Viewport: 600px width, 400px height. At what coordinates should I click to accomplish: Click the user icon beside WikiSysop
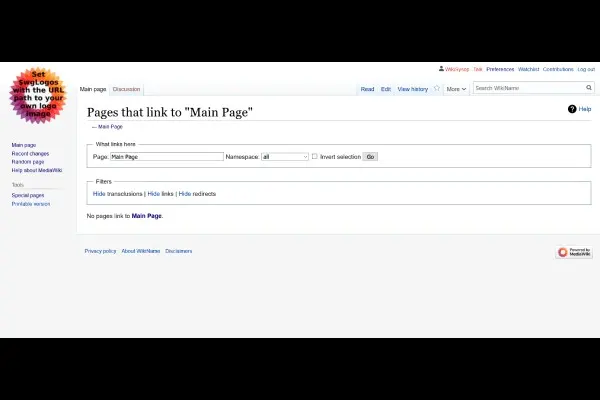441,69
